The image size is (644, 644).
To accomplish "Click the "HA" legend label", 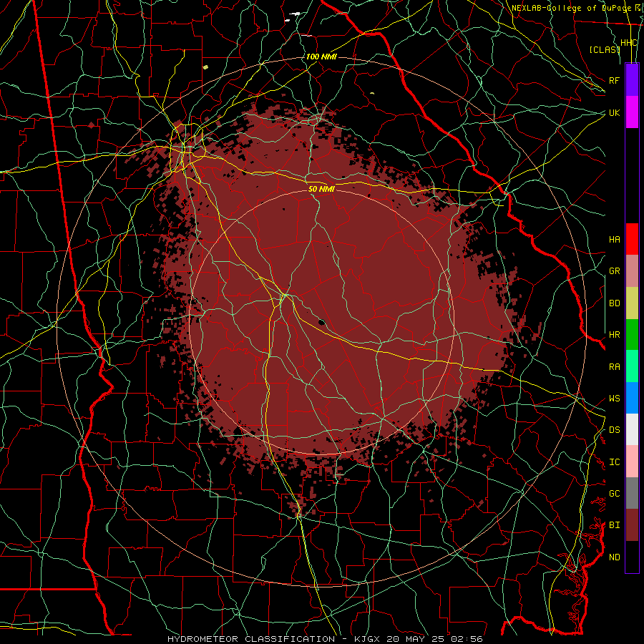I will tap(614, 239).
